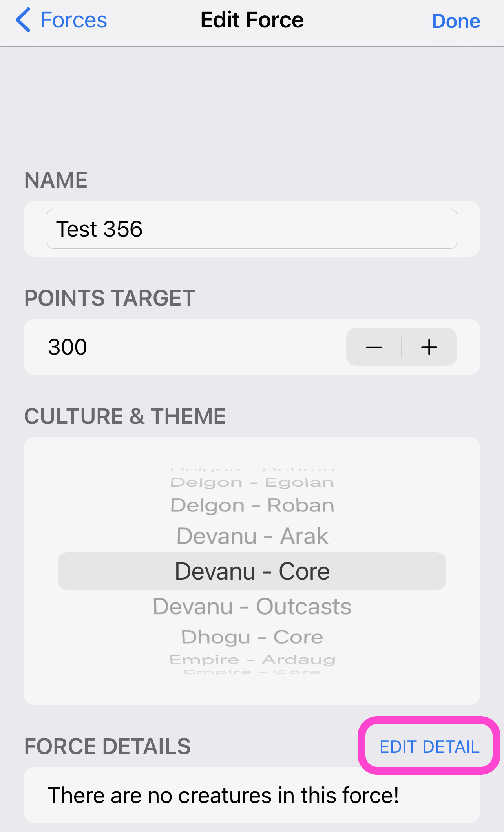Tap the FORCE DETAILS section header
Screen dimensions: 504x832
pos(107,746)
